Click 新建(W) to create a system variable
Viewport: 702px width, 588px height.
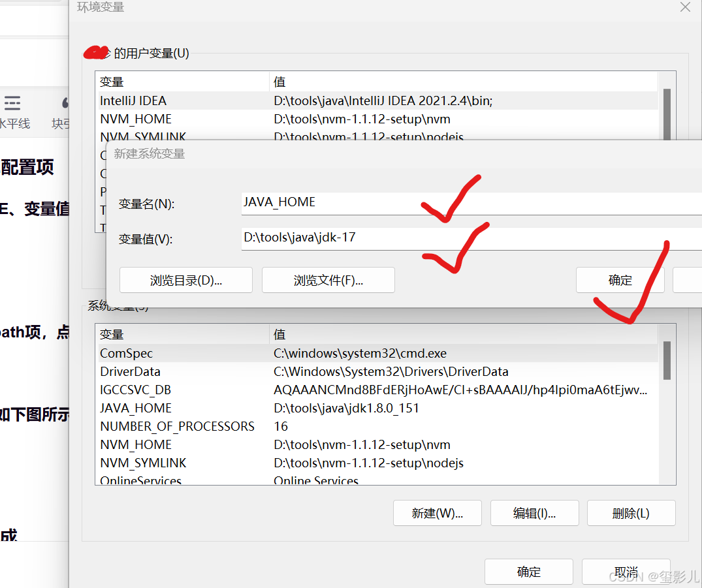[437, 513]
